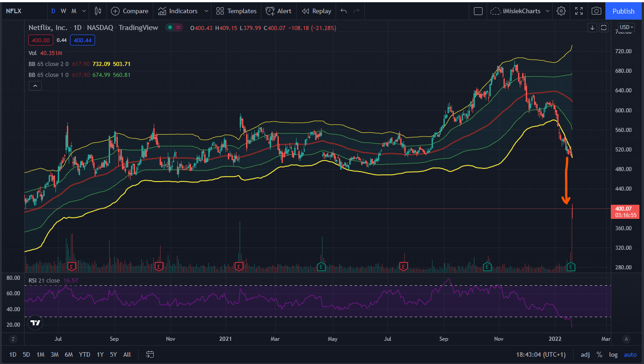Set range to 3M
The image size is (644, 364).
(x=54, y=354)
